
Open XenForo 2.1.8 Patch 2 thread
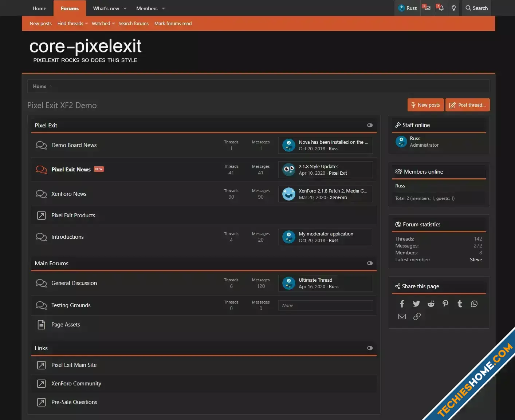tap(333, 191)
